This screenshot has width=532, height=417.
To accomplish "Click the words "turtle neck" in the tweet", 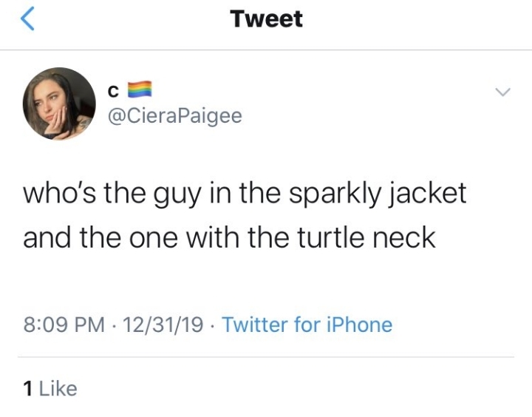I will tap(367, 238).
